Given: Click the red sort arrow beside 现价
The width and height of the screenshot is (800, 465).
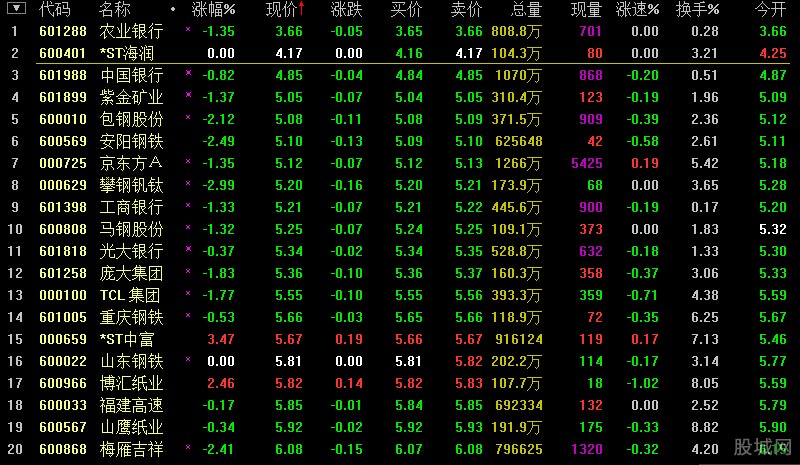Looking at the screenshot, I should (x=302, y=8).
